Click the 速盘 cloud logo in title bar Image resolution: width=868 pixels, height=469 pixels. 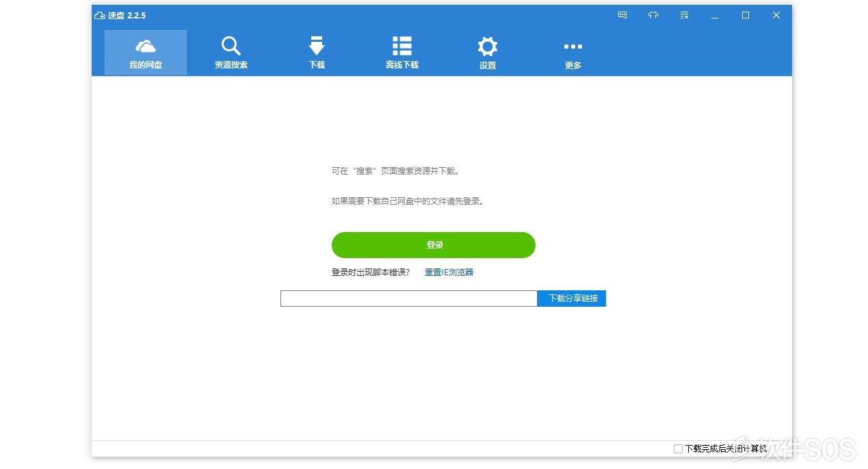(100, 15)
